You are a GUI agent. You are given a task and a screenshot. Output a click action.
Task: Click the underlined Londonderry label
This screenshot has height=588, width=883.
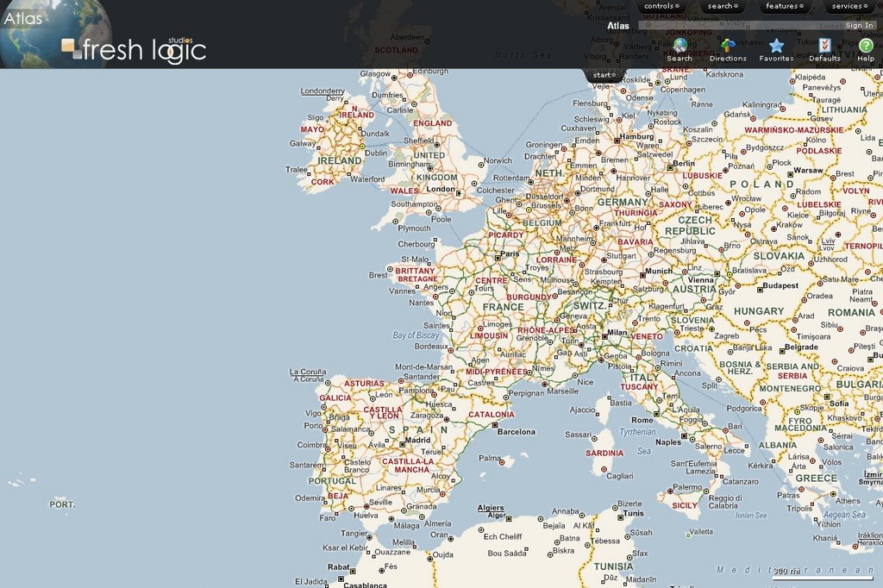(323, 91)
